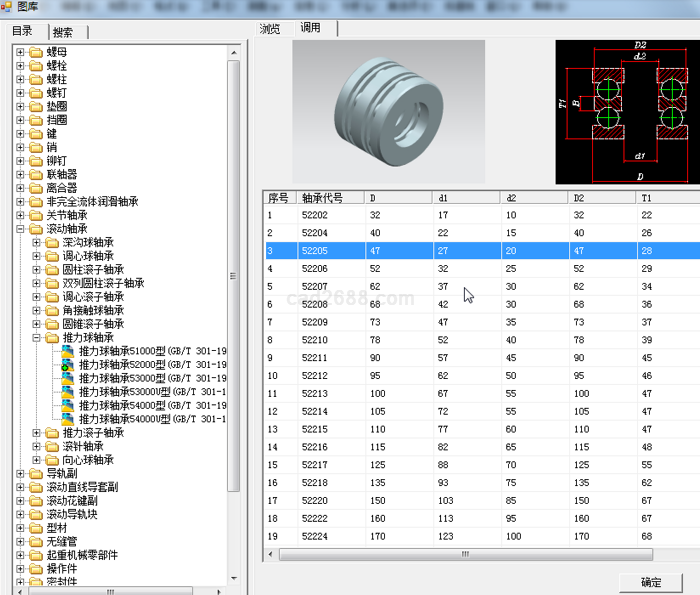Expand the 深沟球轴承 tree node
The image size is (700, 595).
pos(37,243)
